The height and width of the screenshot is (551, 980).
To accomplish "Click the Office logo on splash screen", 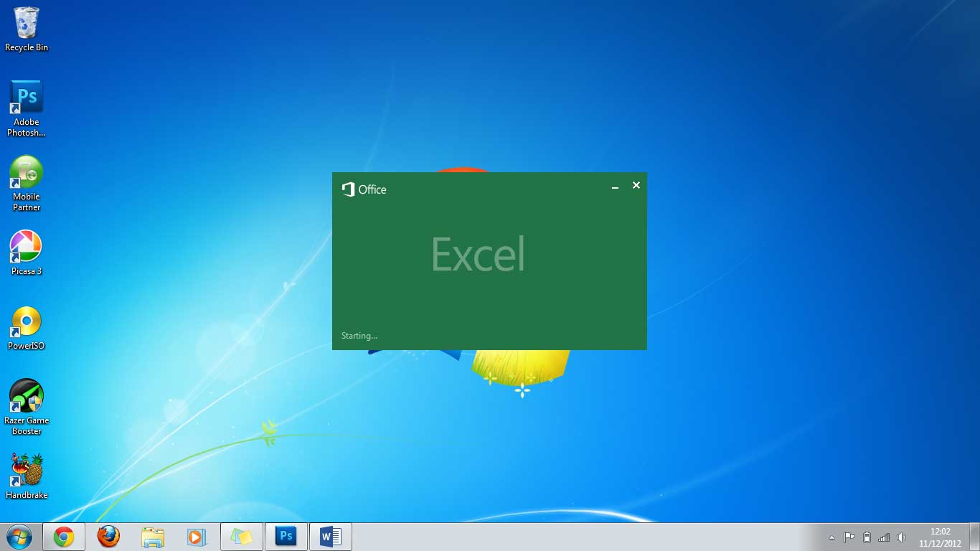I will (364, 189).
